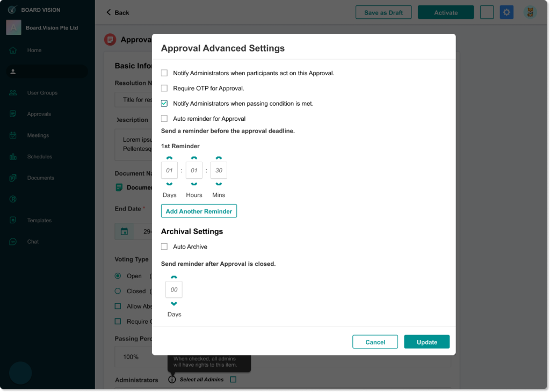Enable Require OTP for Approval checkbox
The height and width of the screenshot is (392, 550).
pos(164,88)
